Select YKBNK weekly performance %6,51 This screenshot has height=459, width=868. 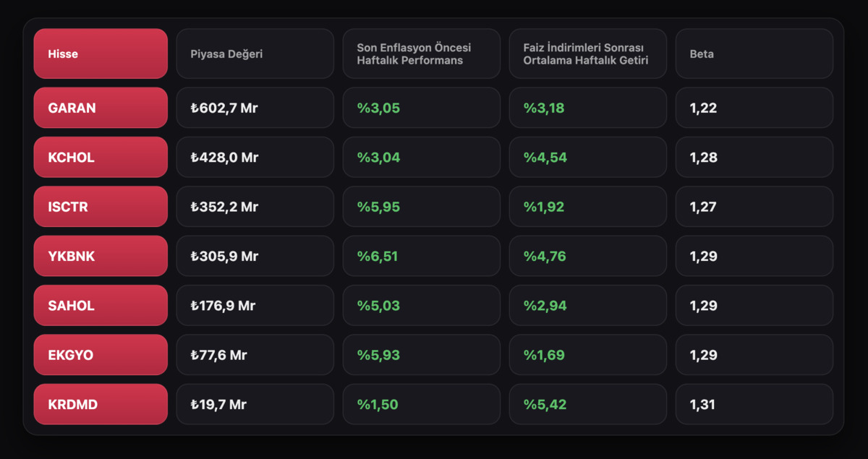coord(422,256)
